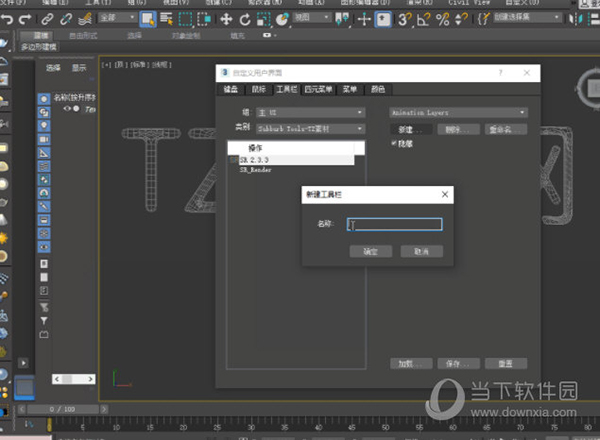Click the 操作 column header
This screenshot has width=600, height=440.
[x=295, y=148]
